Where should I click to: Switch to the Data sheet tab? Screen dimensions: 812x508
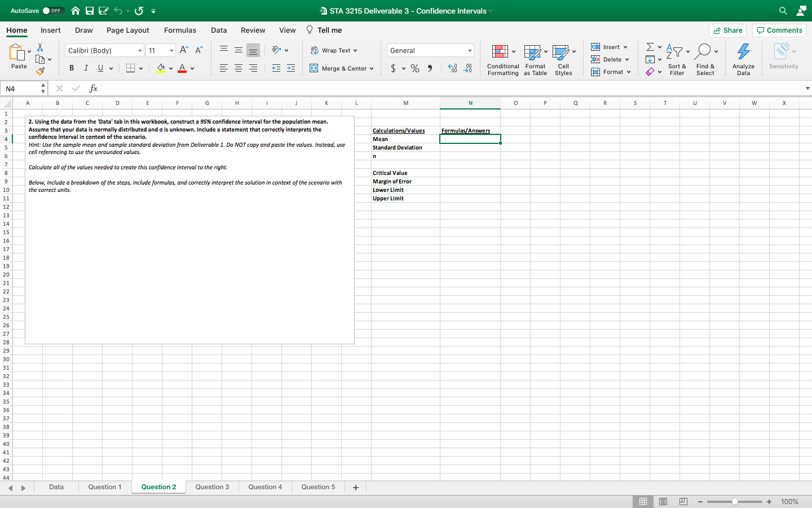56,487
